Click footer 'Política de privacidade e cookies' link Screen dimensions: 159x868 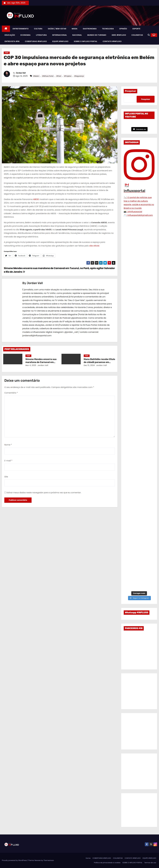[x=107, y=863]
